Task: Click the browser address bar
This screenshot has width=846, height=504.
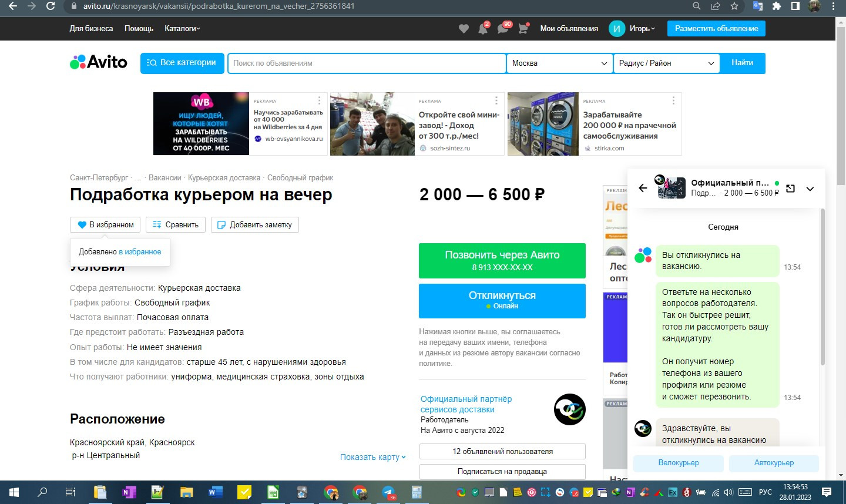Action: point(376,6)
